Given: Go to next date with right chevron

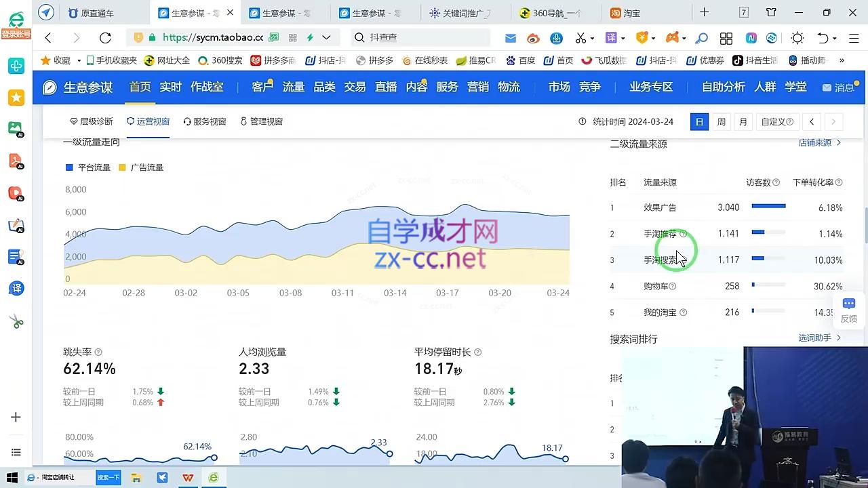Looking at the screenshot, I should coord(833,122).
